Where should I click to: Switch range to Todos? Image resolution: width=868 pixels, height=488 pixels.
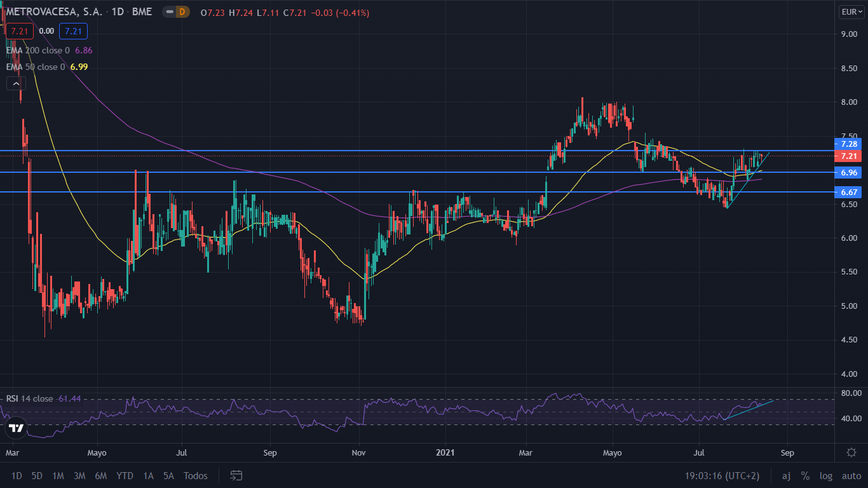click(x=195, y=475)
